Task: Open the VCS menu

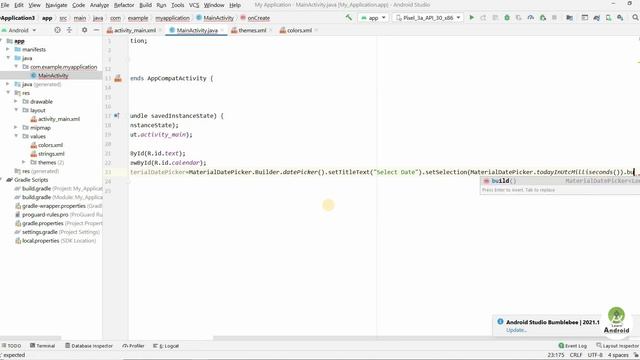Action: (194, 5)
